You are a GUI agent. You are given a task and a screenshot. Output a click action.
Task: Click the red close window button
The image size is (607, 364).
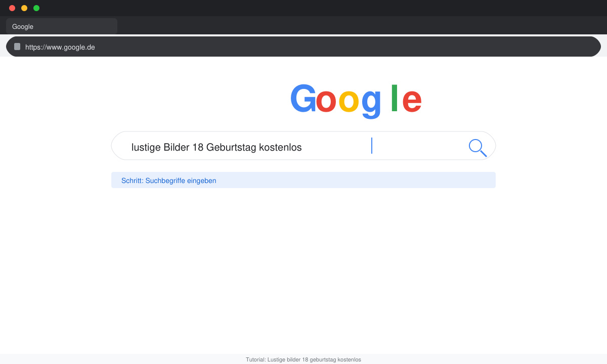coord(12,8)
